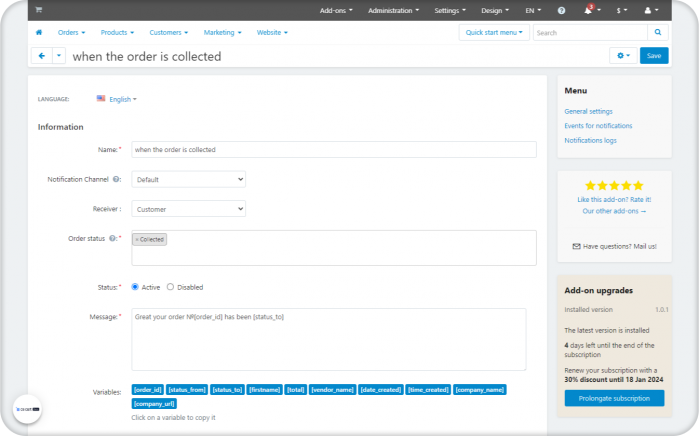
Task: Open the Add-ons menu
Action: [x=336, y=10]
